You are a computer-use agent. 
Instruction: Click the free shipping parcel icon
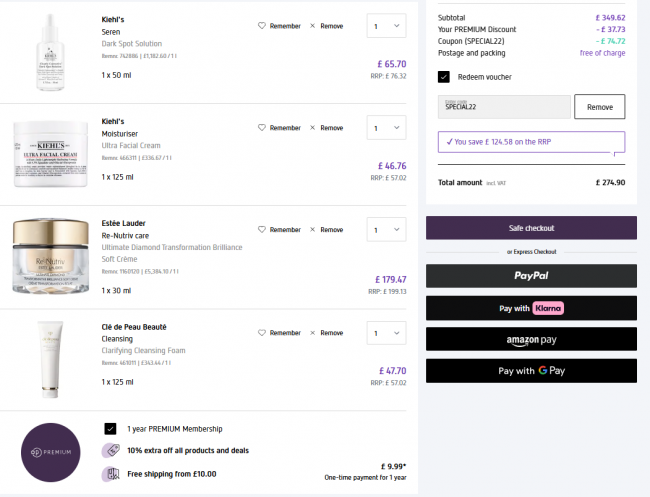(111, 474)
